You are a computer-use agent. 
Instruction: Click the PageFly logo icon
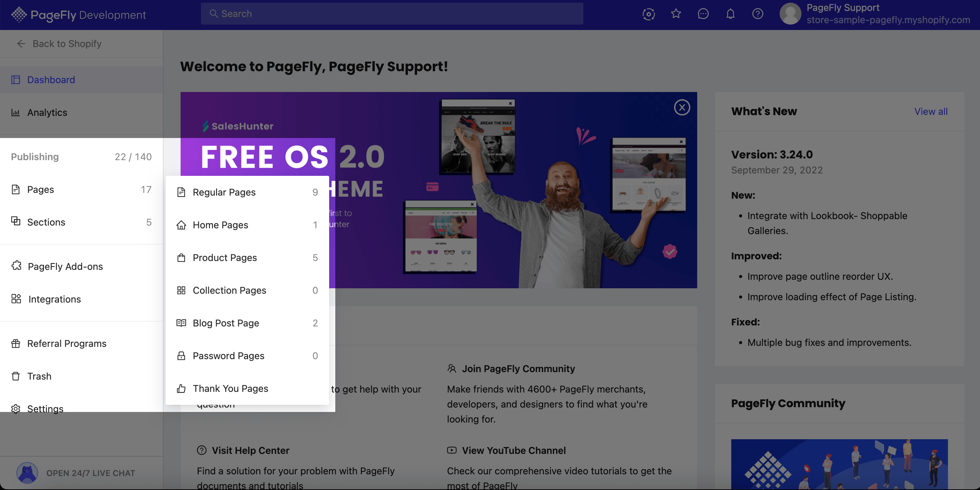[x=19, y=14]
